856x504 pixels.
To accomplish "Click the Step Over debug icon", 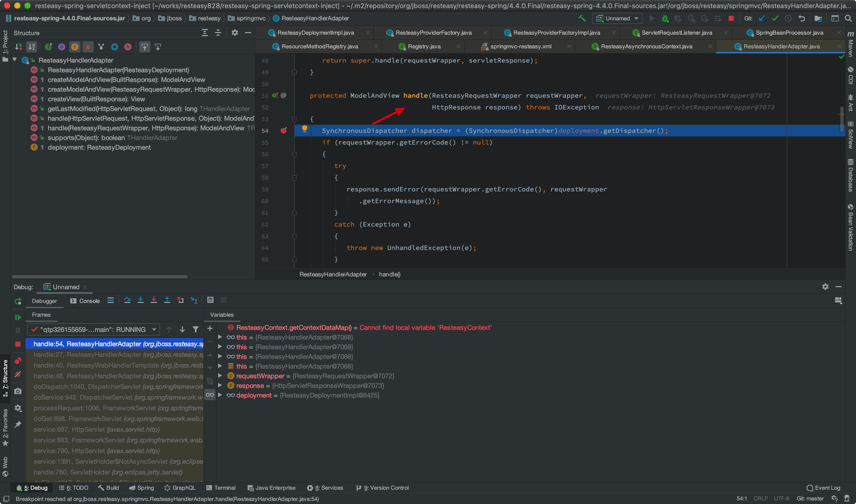I will point(127,300).
